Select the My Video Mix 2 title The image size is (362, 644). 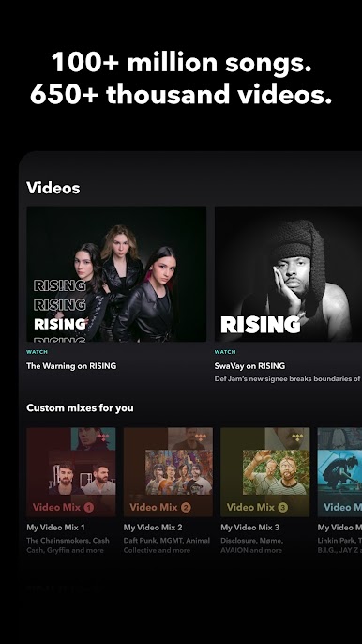pyautogui.click(x=153, y=528)
